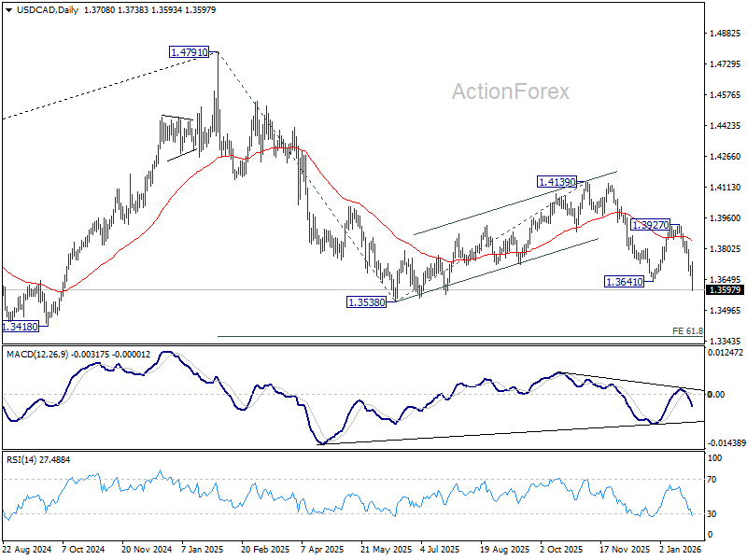Select the FE 61.8 Fibonacci level label
The width and height of the screenshot is (747, 560).
[687, 331]
